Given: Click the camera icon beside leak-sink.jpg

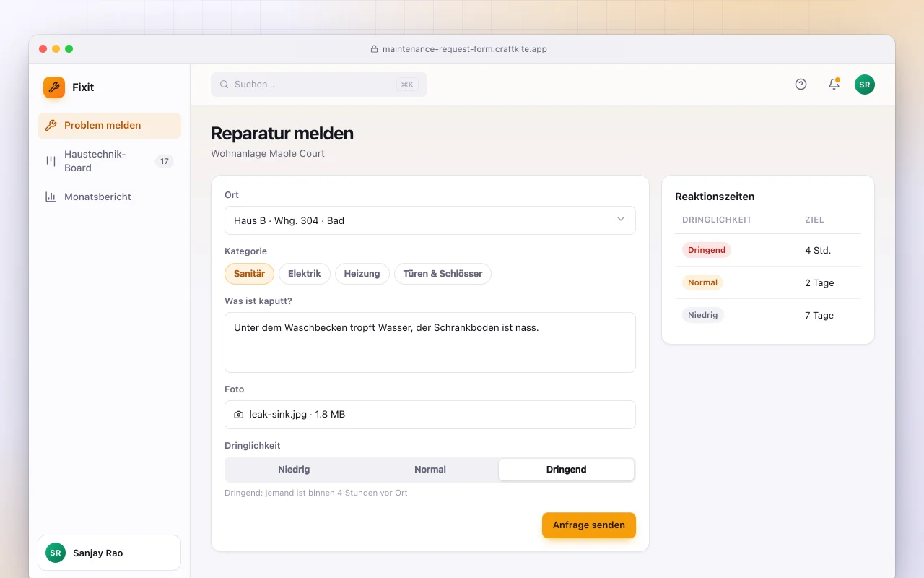Looking at the screenshot, I should (x=239, y=415).
